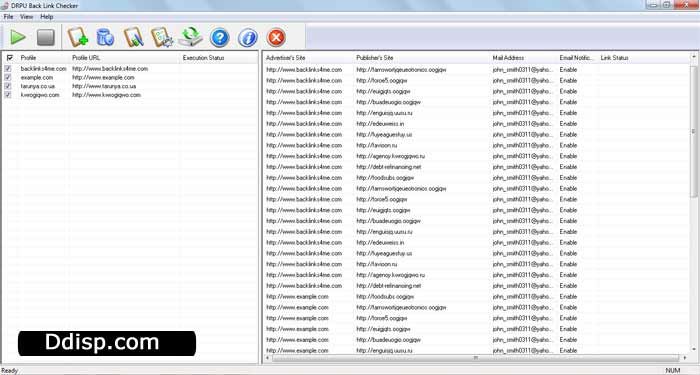Open the View menu
The image size is (700, 375).
(x=26, y=17)
